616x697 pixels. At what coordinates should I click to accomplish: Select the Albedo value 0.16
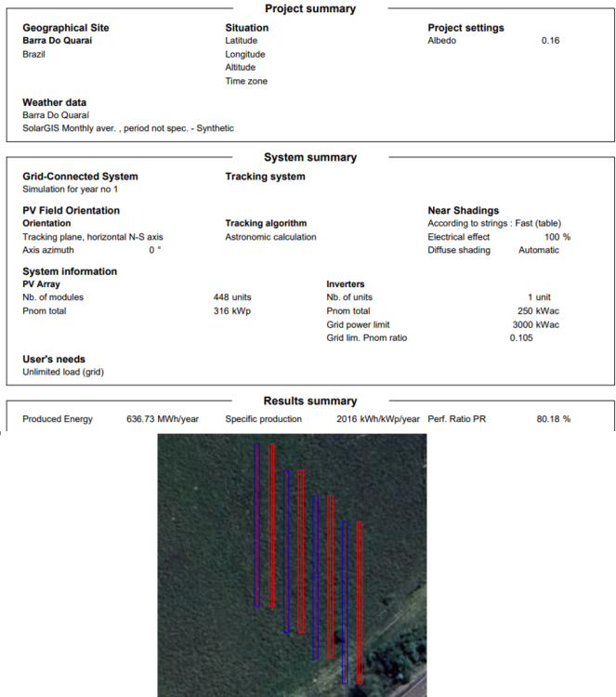click(x=550, y=41)
